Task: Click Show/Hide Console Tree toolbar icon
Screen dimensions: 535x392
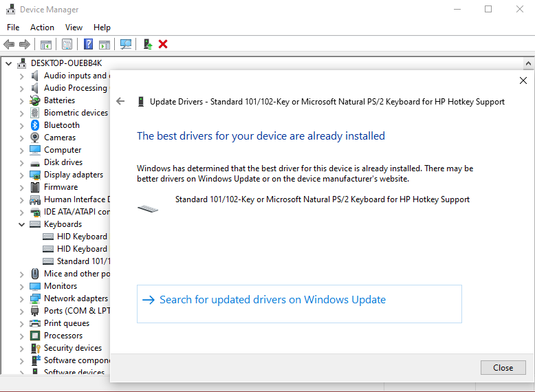Action: (x=45, y=44)
